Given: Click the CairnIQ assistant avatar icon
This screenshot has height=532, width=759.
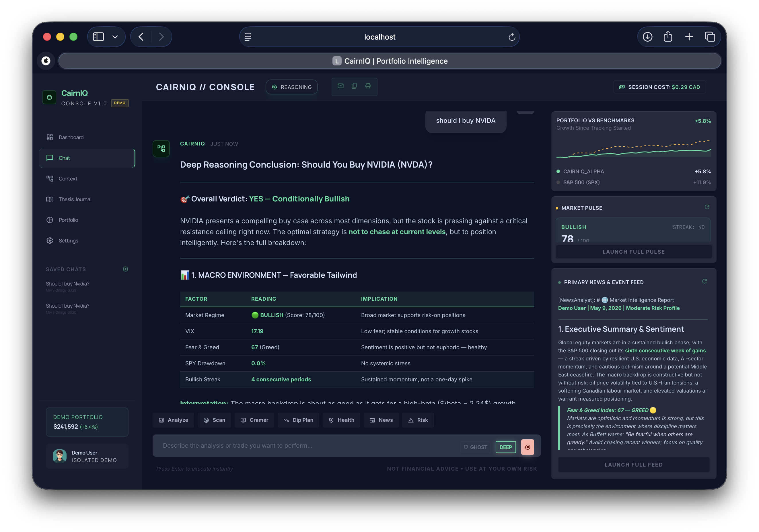Looking at the screenshot, I should coord(161,148).
